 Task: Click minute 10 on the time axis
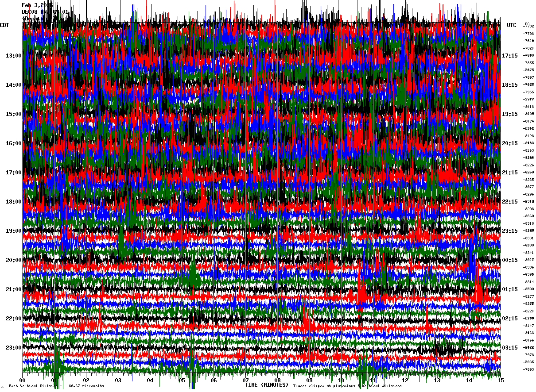tap(342, 380)
